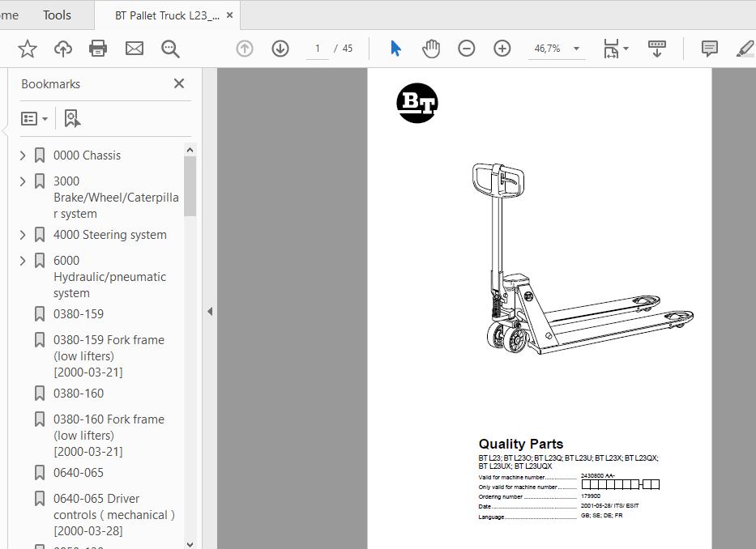Click the page number input field
This screenshot has width=756, height=549.
point(318,49)
